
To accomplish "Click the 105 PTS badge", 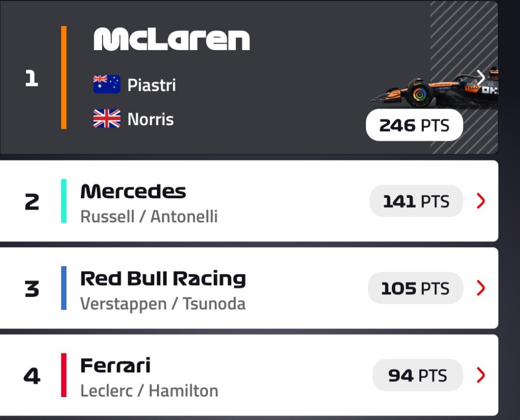I will click(415, 288).
